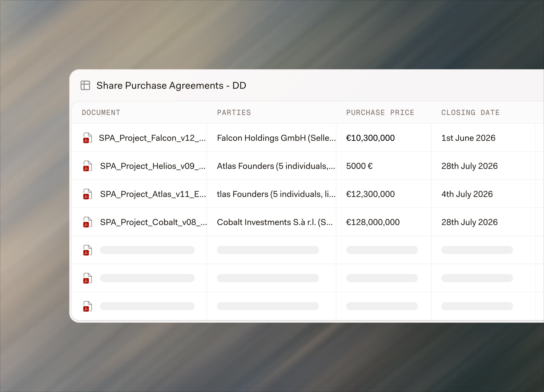Sort by the PARTIES column header
The width and height of the screenshot is (544, 392).
coord(234,113)
